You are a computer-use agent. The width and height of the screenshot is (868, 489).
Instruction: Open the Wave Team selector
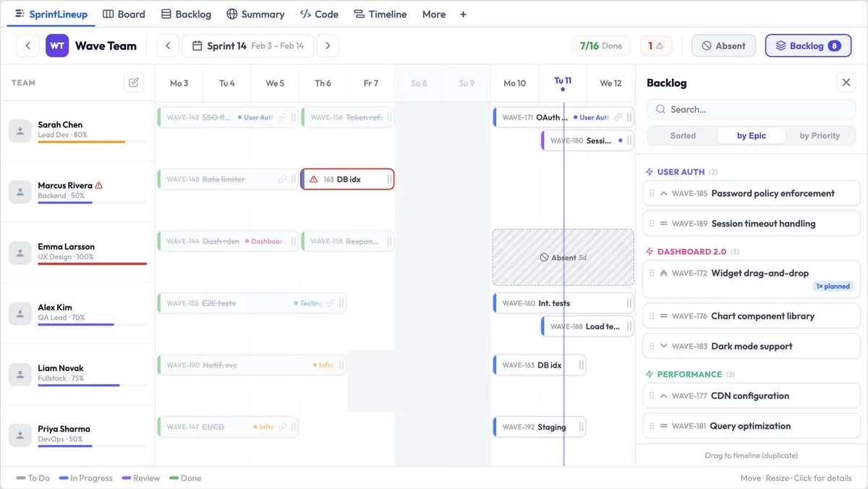(x=91, y=46)
